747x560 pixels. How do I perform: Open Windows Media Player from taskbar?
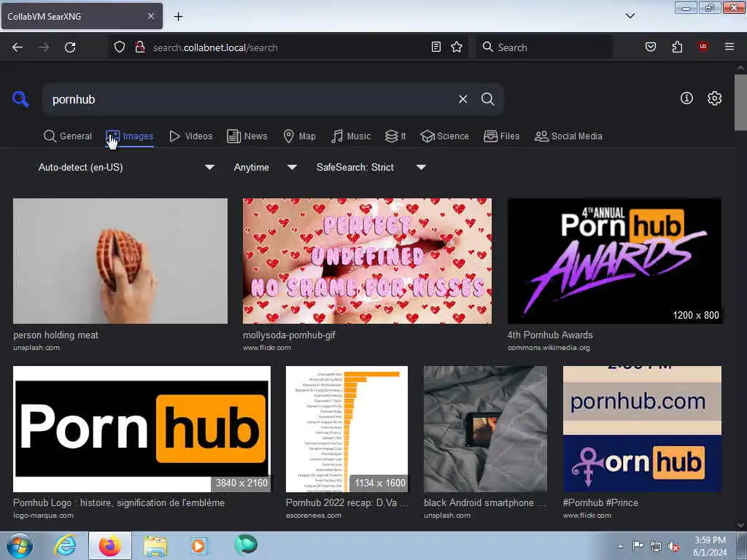click(199, 545)
